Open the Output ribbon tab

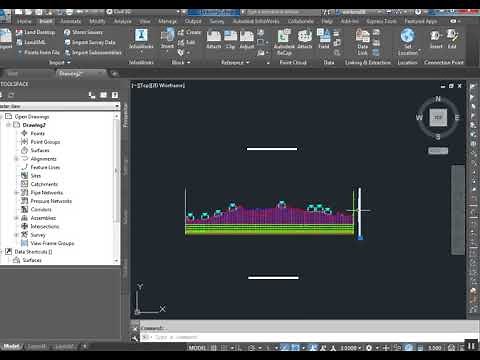point(193,21)
